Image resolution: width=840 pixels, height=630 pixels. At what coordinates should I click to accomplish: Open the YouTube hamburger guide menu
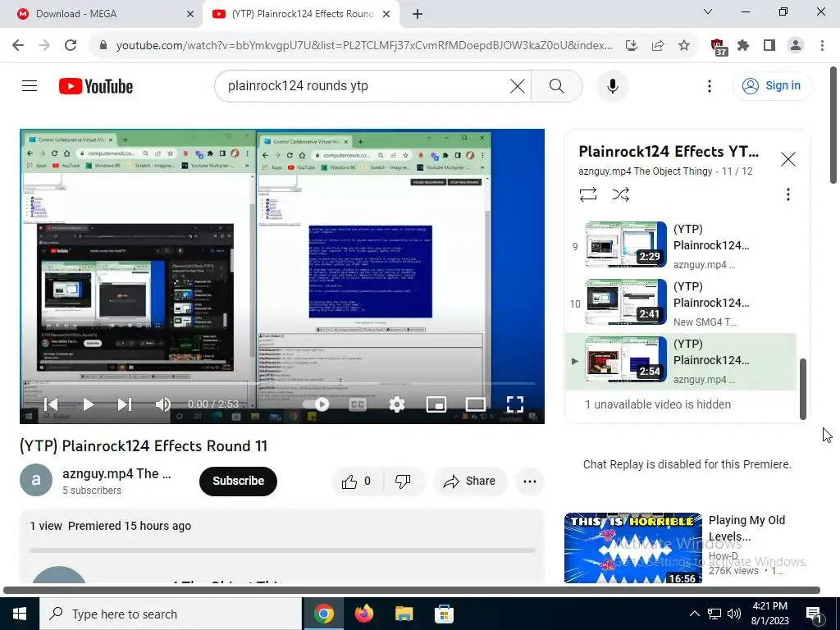[x=30, y=85]
